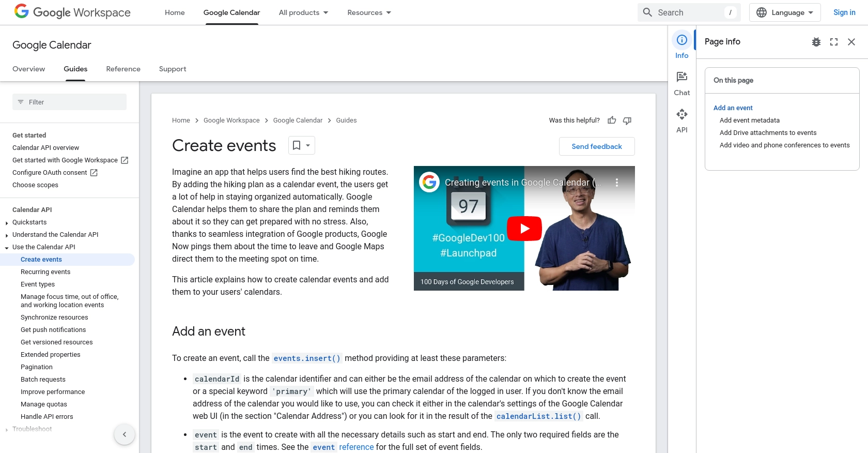Click the events.insert() method link
Viewport: 868px width, 453px height.
[x=307, y=358]
